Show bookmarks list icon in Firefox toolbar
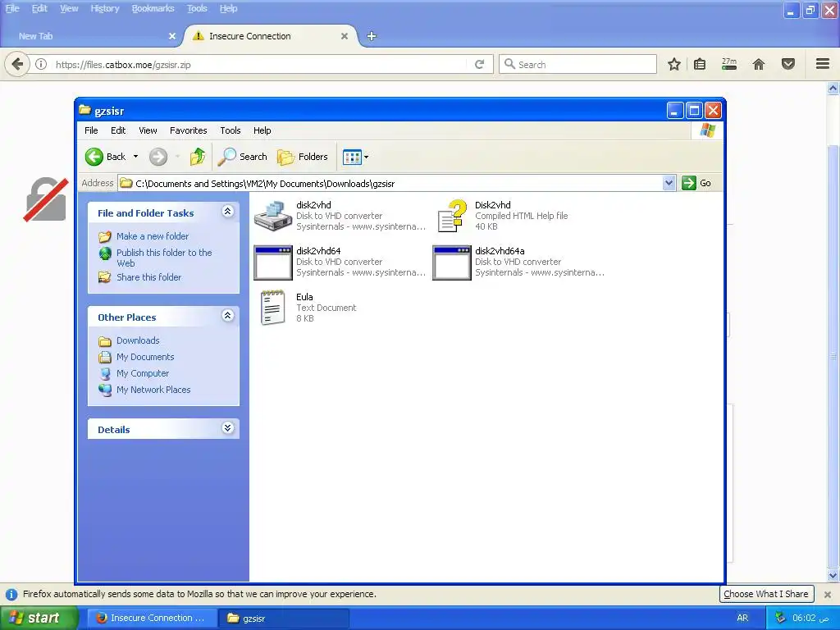840x630 pixels. tap(700, 64)
